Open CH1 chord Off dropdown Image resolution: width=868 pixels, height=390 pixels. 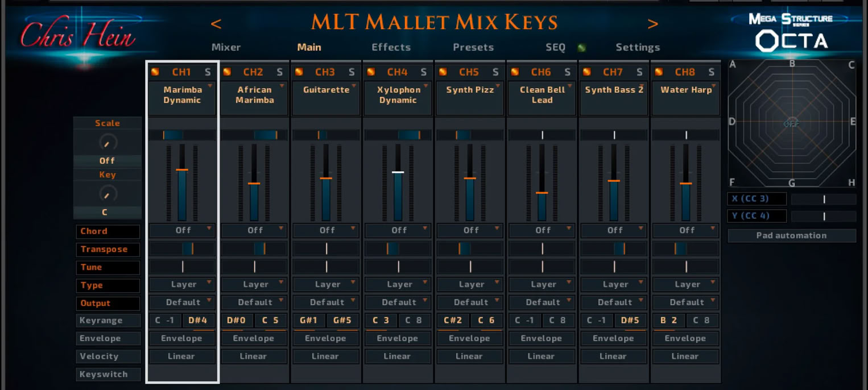coord(183,230)
